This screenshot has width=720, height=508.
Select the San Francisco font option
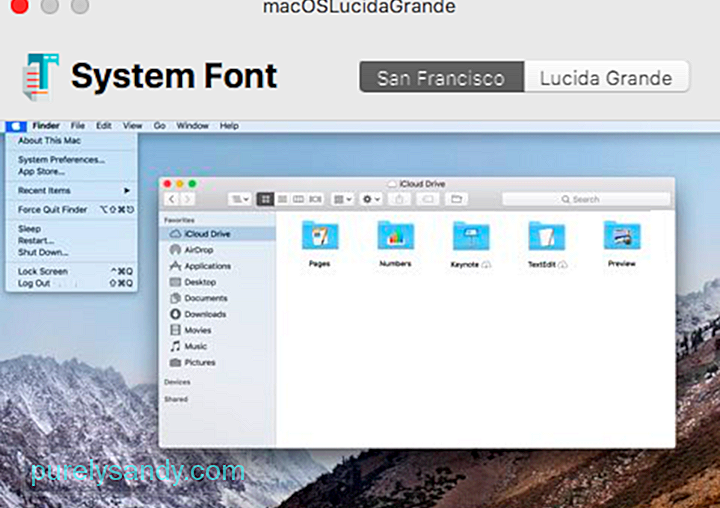pos(442,77)
